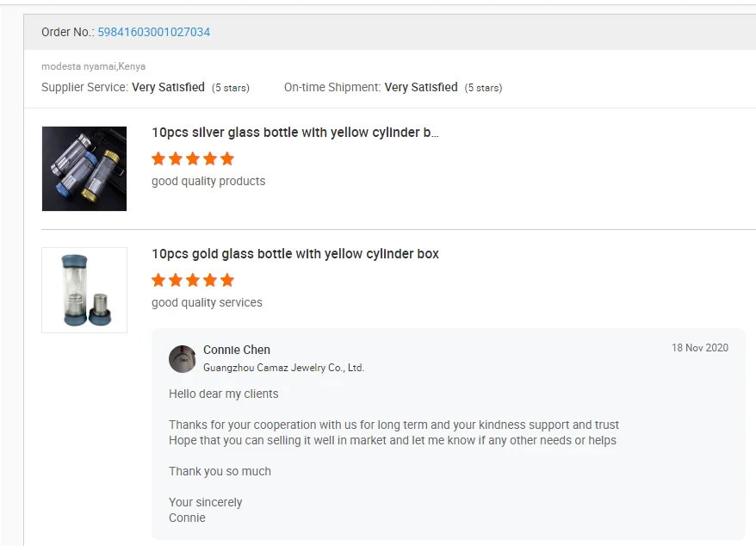Click Connie Chen's round avatar icon
The height and width of the screenshot is (546, 756).
click(x=183, y=359)
